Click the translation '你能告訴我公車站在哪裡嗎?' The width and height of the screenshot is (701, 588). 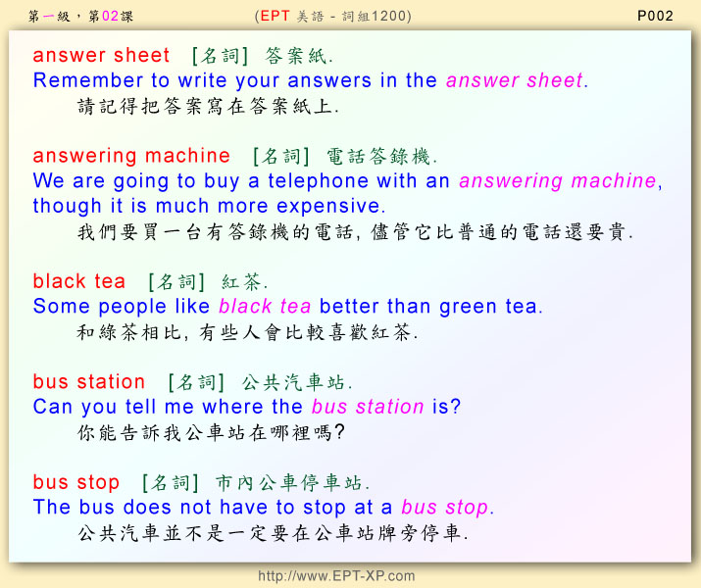(211, 432)
